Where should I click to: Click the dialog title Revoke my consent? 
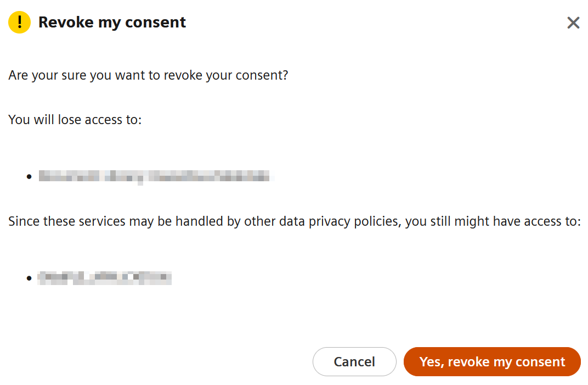tap(111, 23)
